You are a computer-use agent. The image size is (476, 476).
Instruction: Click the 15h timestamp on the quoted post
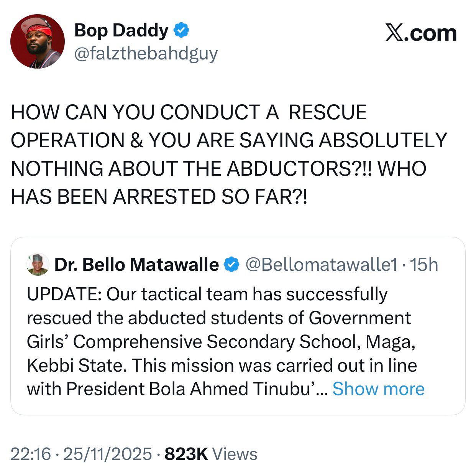click(x=424, y=264)
